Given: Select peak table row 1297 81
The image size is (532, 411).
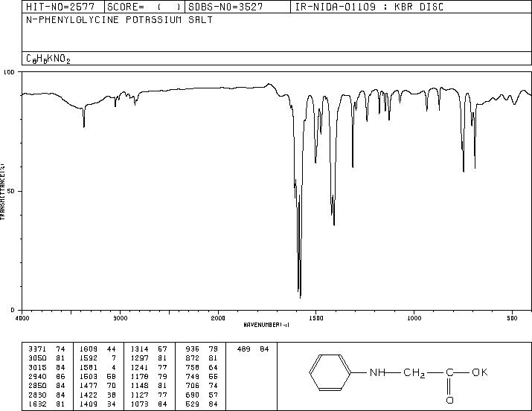Looking at the screenshot, I should 149,358.
